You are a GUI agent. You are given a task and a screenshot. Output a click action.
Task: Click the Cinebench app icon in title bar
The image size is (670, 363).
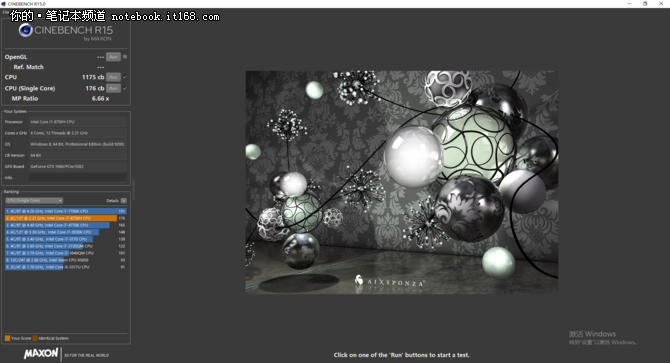pyautogui.click(x=3, y=4)
